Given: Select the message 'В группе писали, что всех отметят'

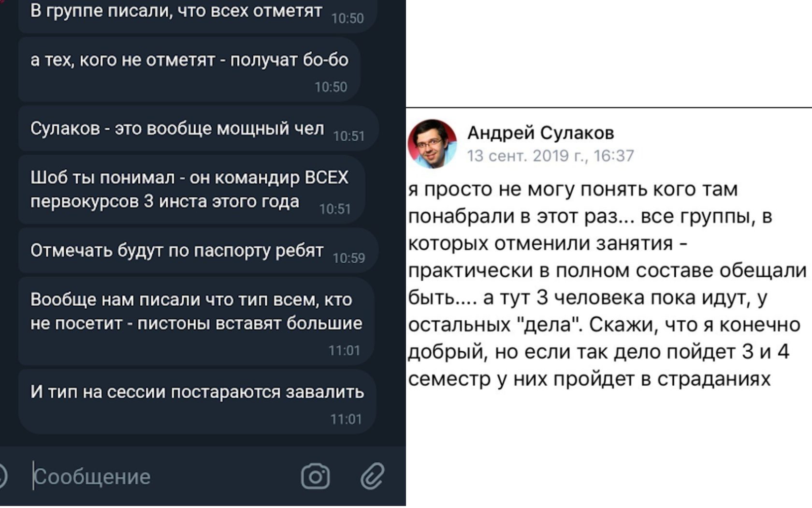Looking at the screenshot, I should coord(176,11).
